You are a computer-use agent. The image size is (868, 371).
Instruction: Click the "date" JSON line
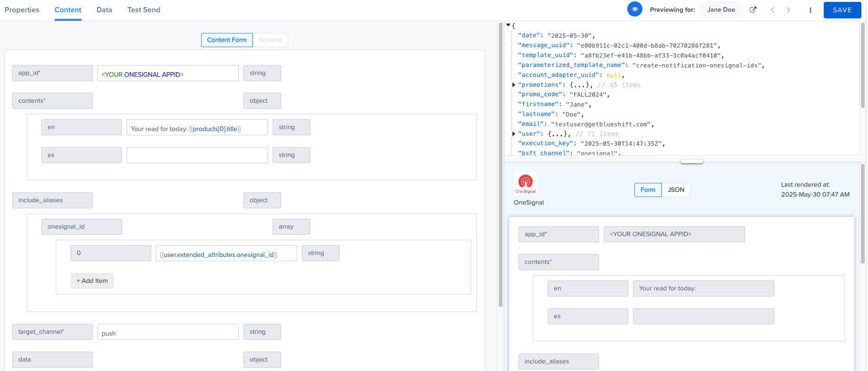coord(557,35)
